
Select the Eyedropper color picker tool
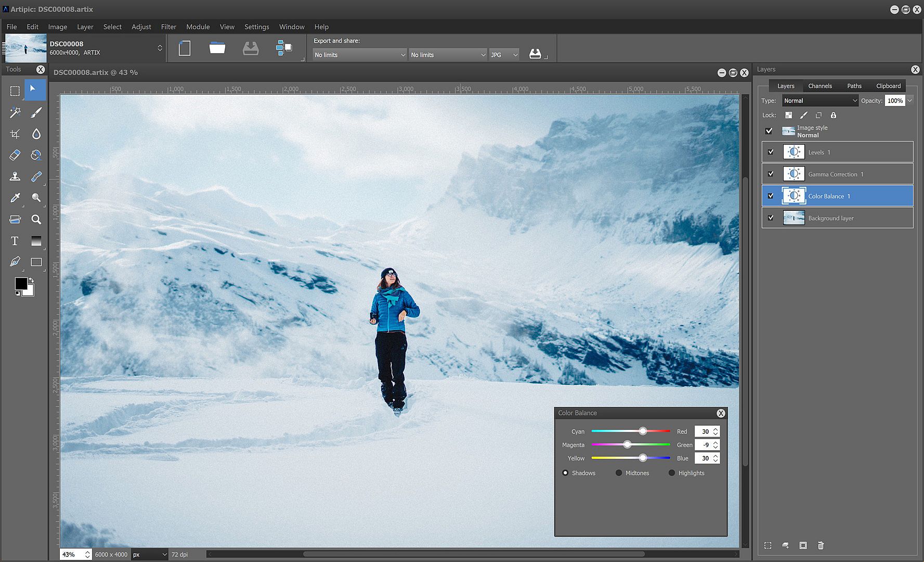coord(15,198)
